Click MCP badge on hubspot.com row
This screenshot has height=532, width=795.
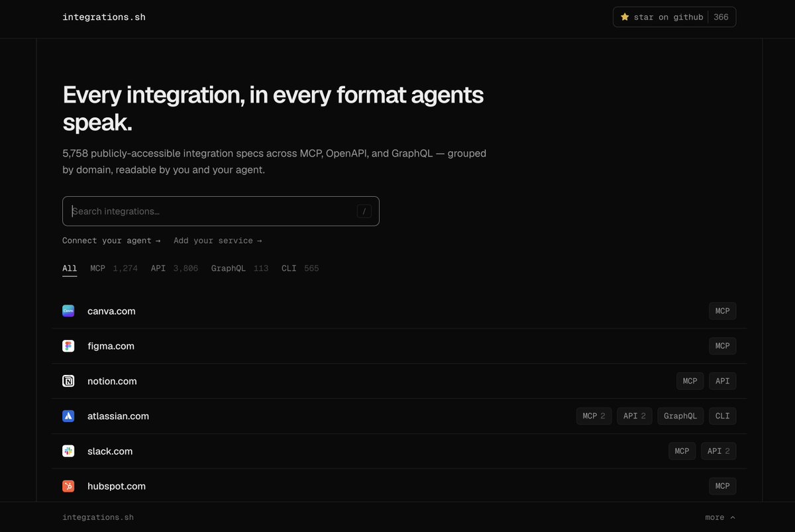[722, 486]
